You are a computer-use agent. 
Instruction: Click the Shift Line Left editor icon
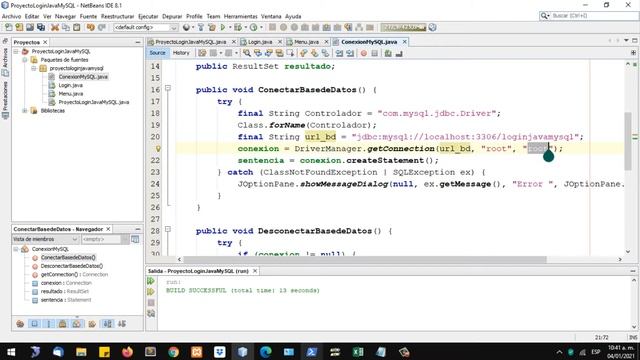point(339,53)
